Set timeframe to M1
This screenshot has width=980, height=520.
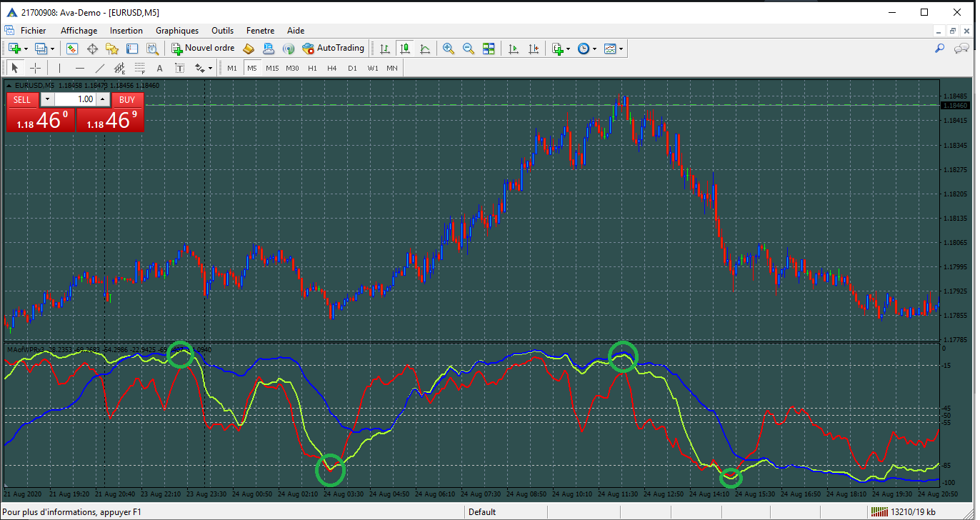tap(232, 68)
